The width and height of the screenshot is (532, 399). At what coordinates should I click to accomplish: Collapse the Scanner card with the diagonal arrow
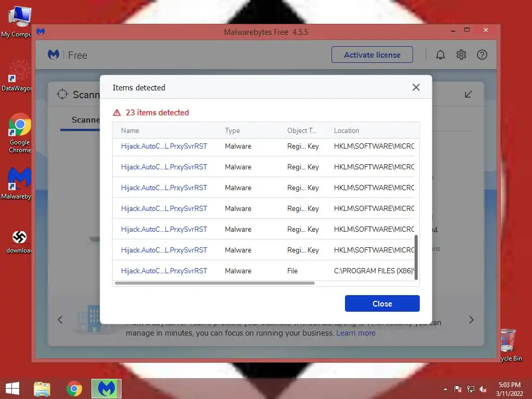(468, 94)
